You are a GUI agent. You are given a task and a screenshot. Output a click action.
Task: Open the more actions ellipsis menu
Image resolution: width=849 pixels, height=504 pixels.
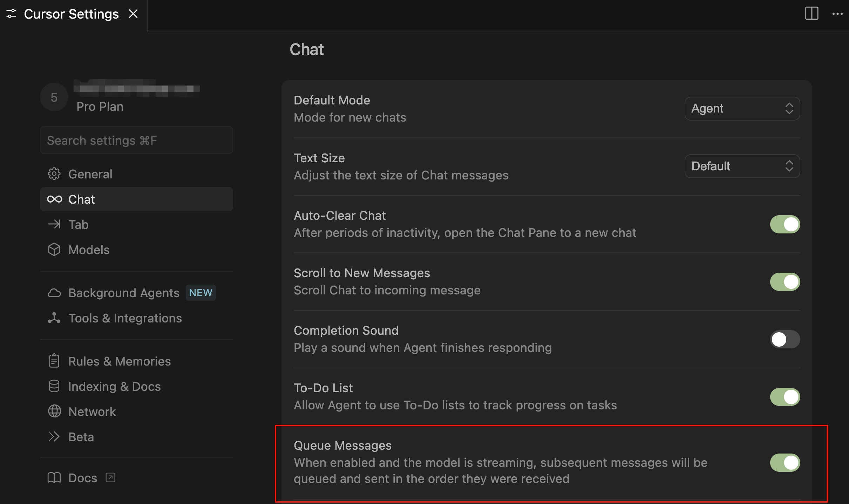[x=837, y=14]
